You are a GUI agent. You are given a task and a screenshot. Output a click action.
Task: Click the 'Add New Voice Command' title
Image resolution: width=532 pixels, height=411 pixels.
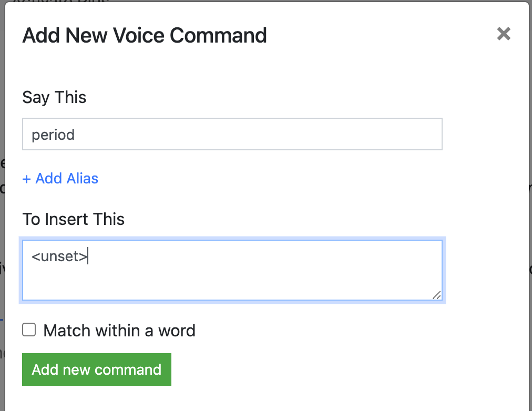(x=145, y=36)
